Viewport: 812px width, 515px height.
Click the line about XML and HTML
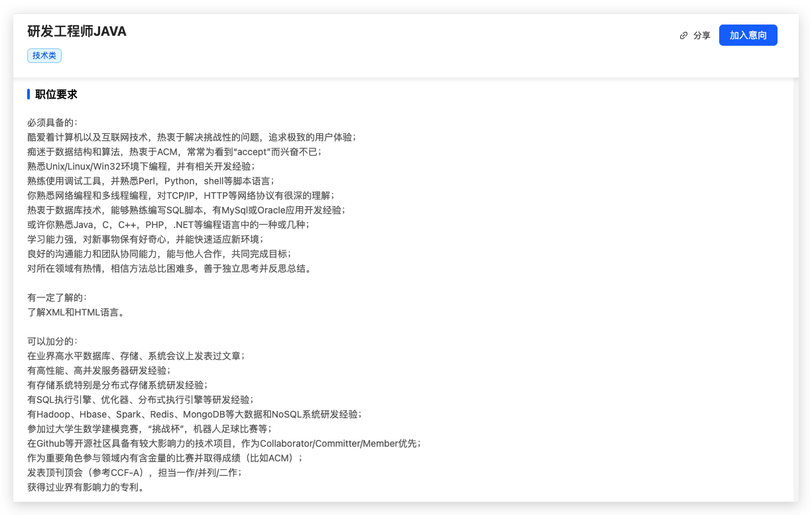(76, 312)
